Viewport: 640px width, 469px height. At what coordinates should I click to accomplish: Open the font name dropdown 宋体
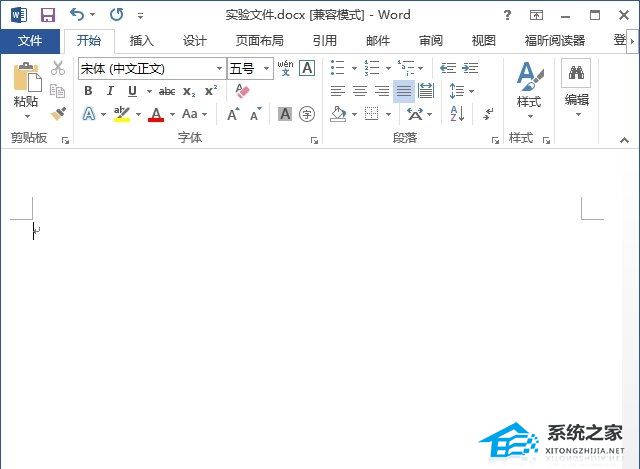[x=219, y=68]
